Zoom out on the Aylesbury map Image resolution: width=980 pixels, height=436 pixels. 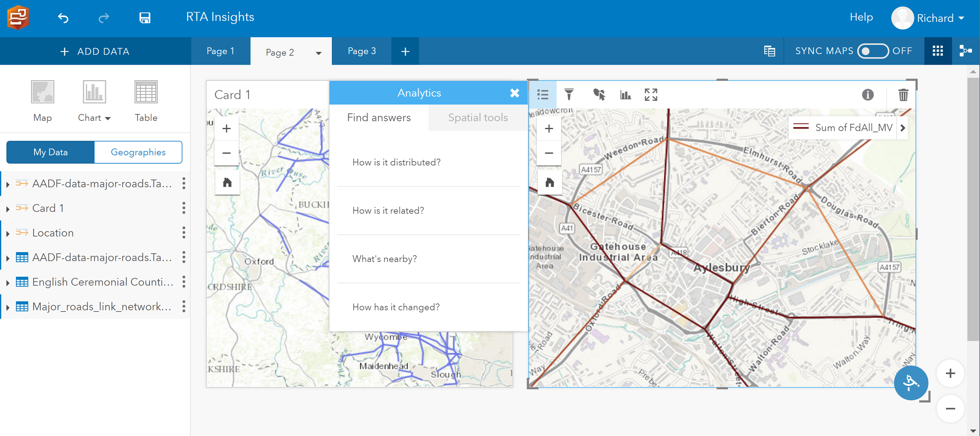(x=549, y=153)
